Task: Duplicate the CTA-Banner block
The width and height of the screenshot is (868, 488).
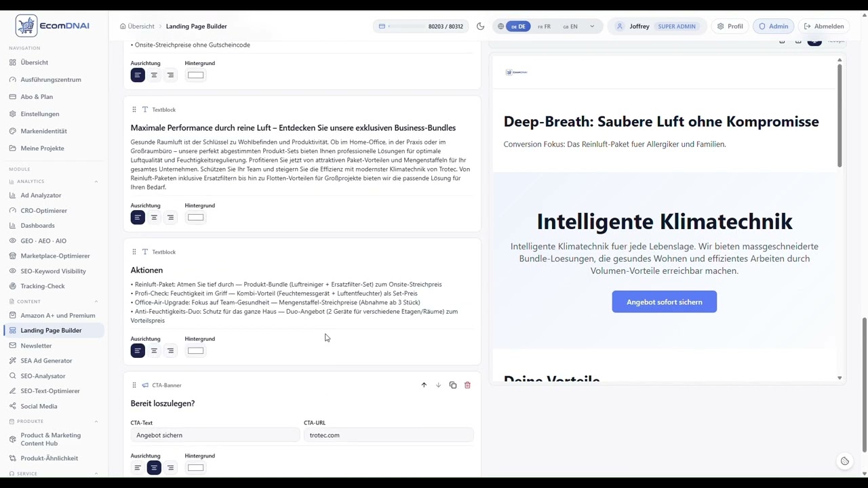Action: [x=453, y=385]
